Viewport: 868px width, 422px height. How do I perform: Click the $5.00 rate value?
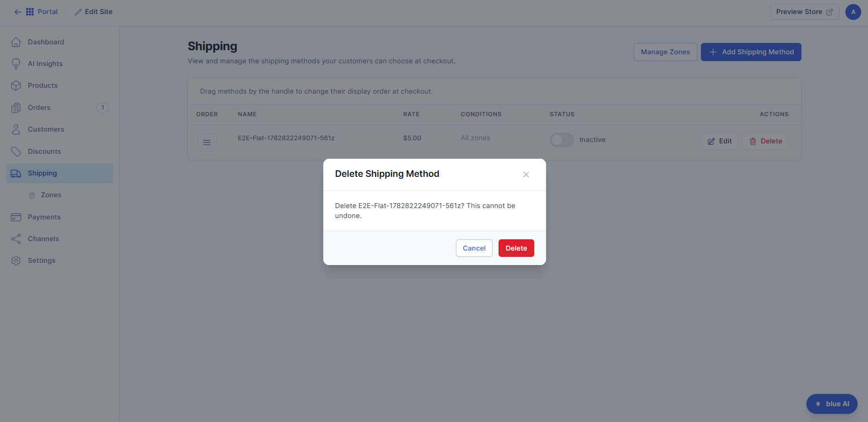coord(412,138)
